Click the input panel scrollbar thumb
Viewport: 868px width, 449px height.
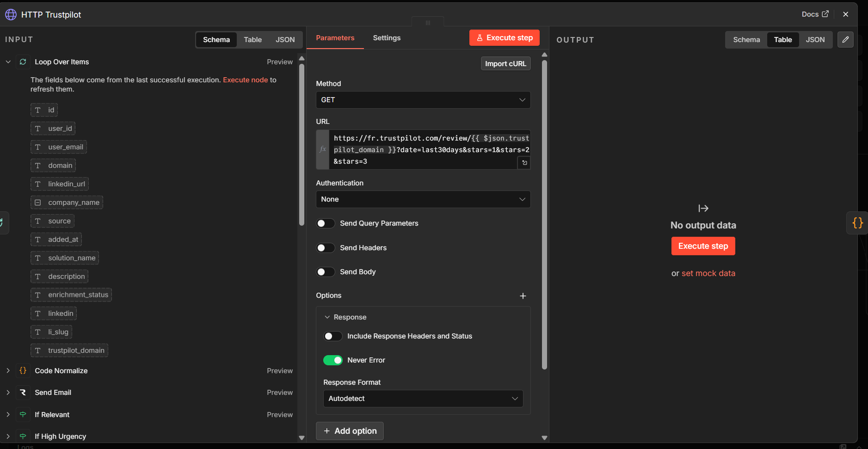302,144
